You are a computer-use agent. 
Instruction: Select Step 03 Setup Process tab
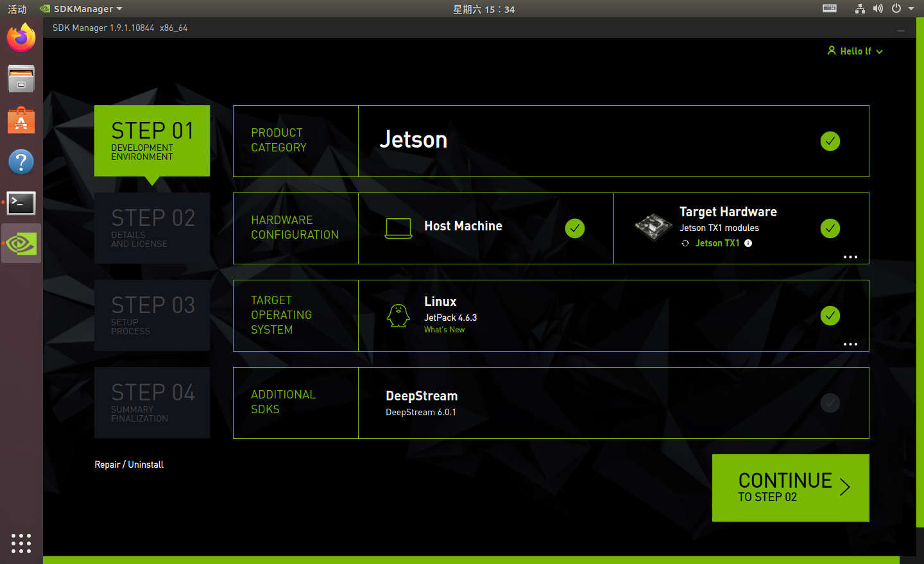click(152, 315)
